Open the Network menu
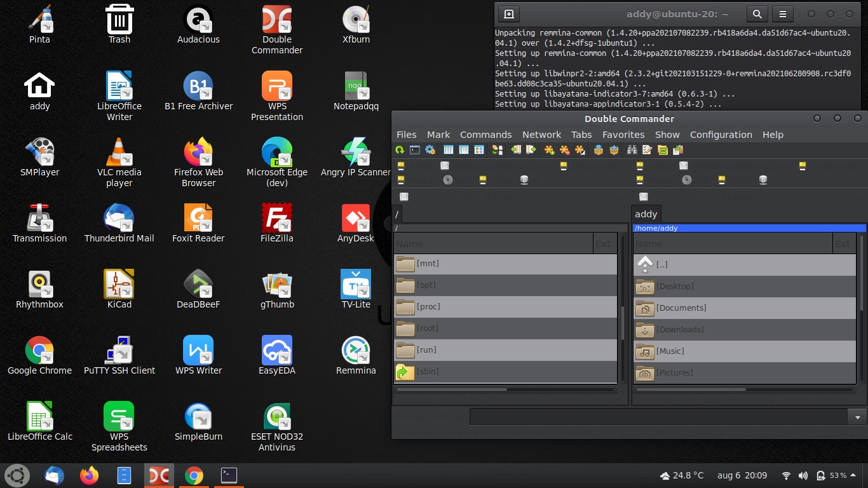This screenshot has width=868, height=488. point(541,135)
